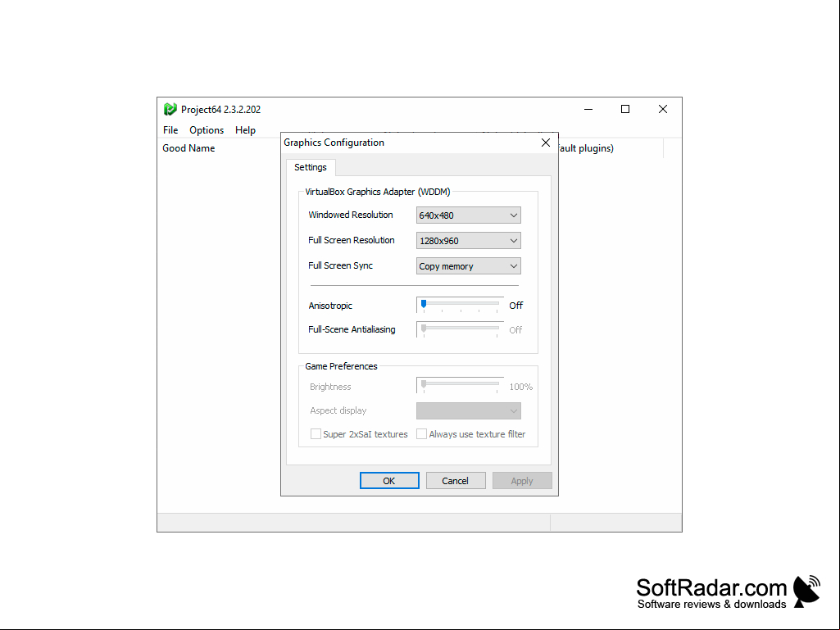The width and height of the screenshot is (840, 630).
Task: Open the Options menu
Action: [207, 130]
